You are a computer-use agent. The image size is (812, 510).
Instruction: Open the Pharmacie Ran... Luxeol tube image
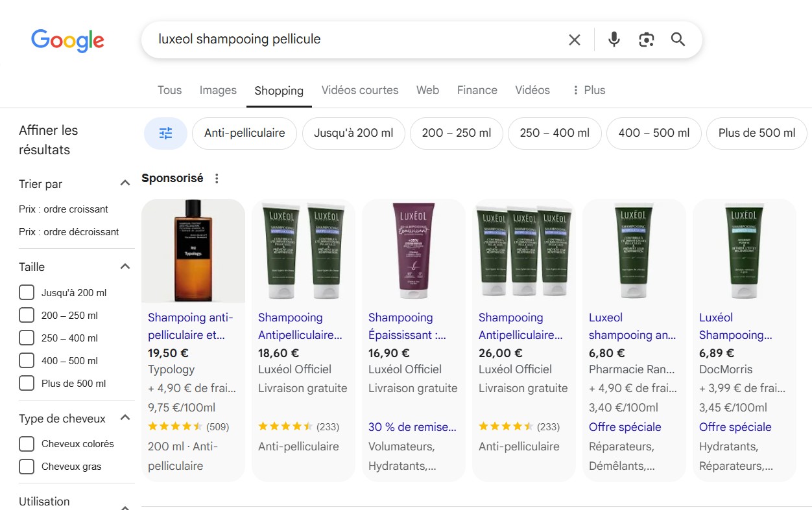[634, 251]
